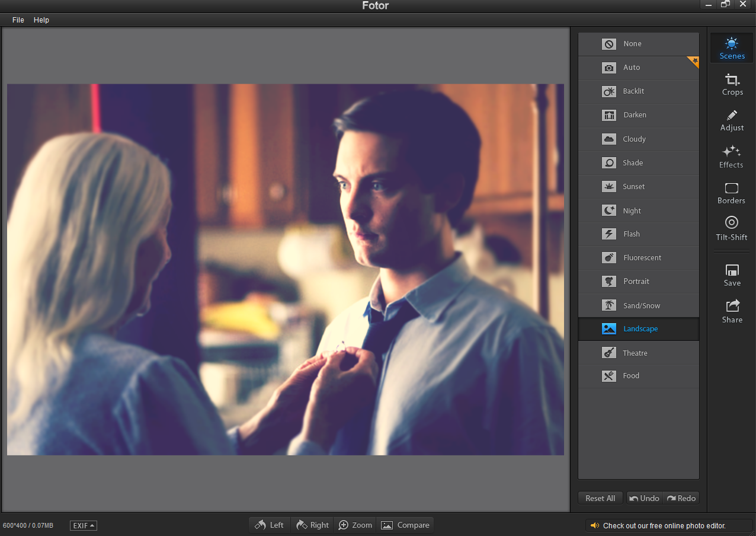Open the Adjust panel
Image resolution: width=756 pixels, height=536 pixels.
(x=731, y=120)
